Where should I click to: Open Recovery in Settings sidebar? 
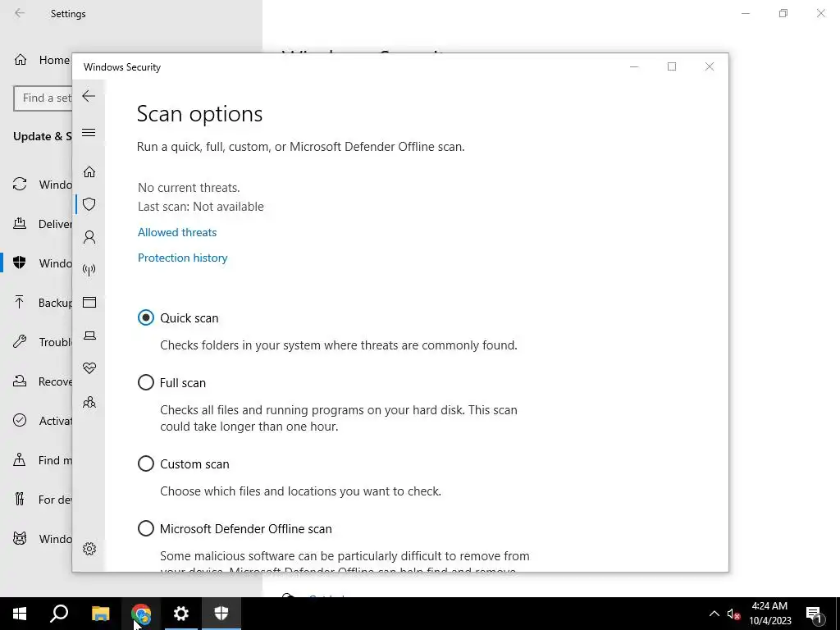(36, 381)
